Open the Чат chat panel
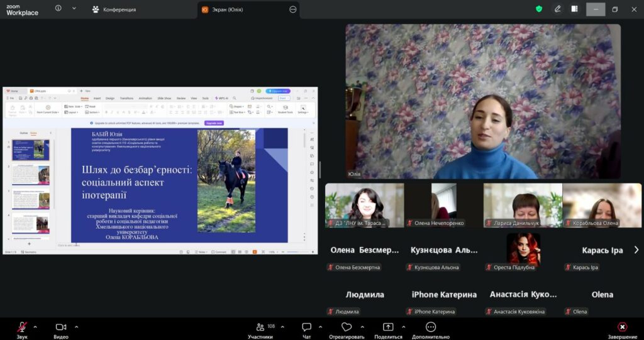Image resolution: width=644 pixels, height=340 pixels. (x=306, y=331)
